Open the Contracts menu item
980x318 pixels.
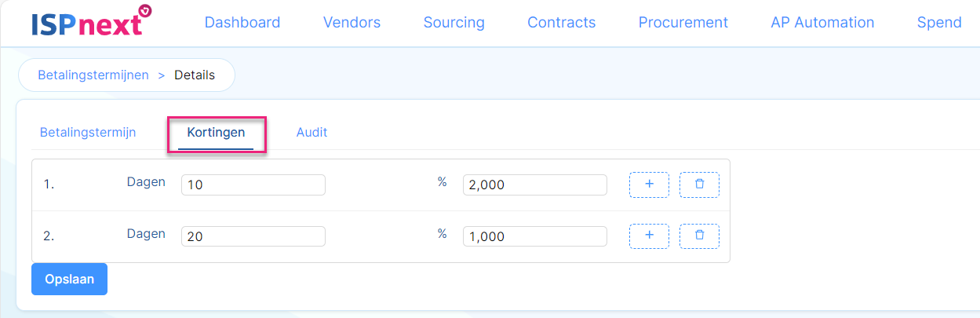pyautogui.click(x=561, y=23)
